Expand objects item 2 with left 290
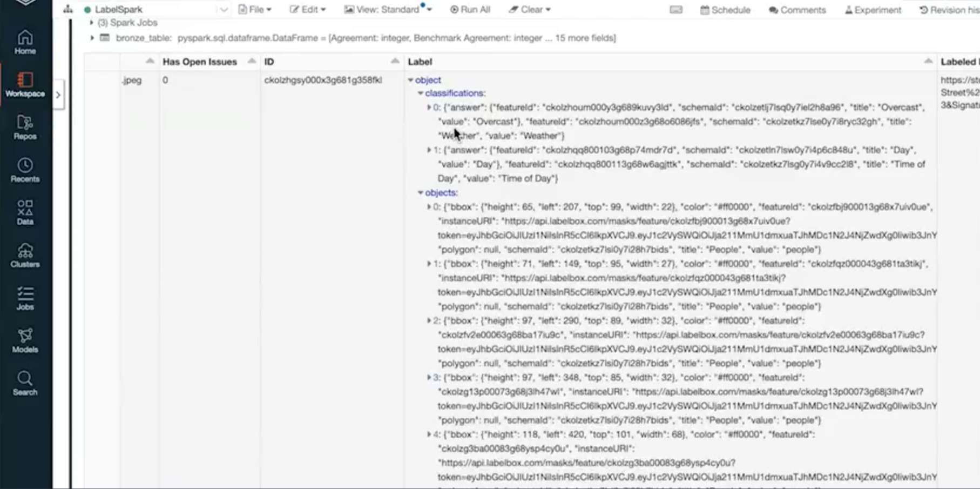The image size is (980, 489). click(x=429, y=320)
